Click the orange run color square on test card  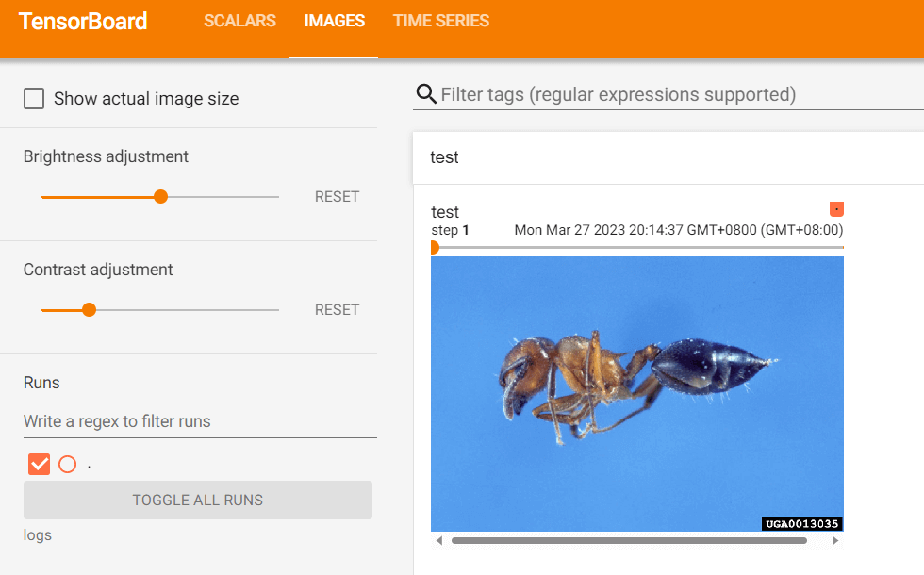[836, 208]
